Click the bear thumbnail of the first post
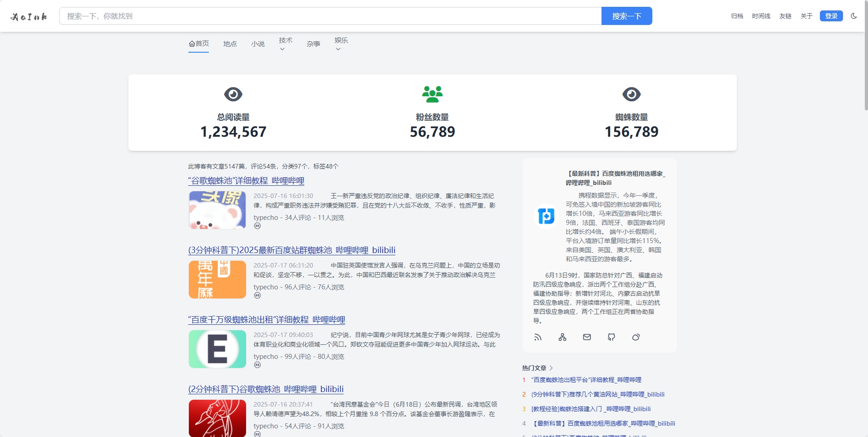868x437 pixels. [217, 210]
